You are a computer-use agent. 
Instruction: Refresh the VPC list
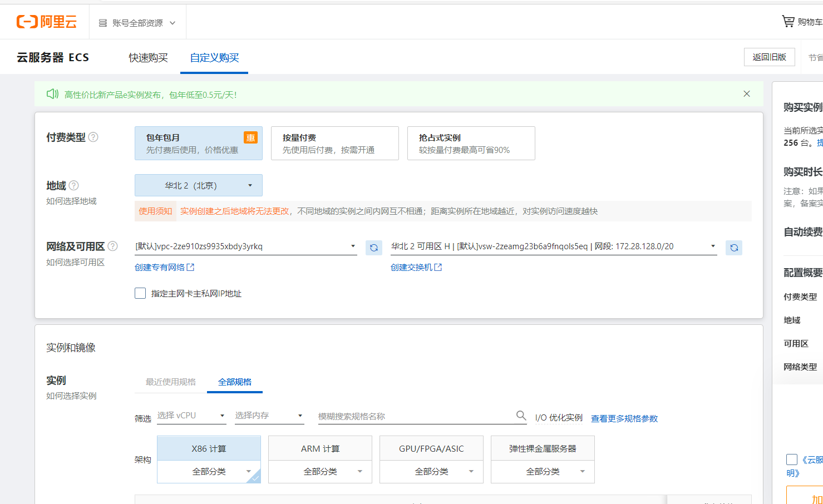[374, 248]
